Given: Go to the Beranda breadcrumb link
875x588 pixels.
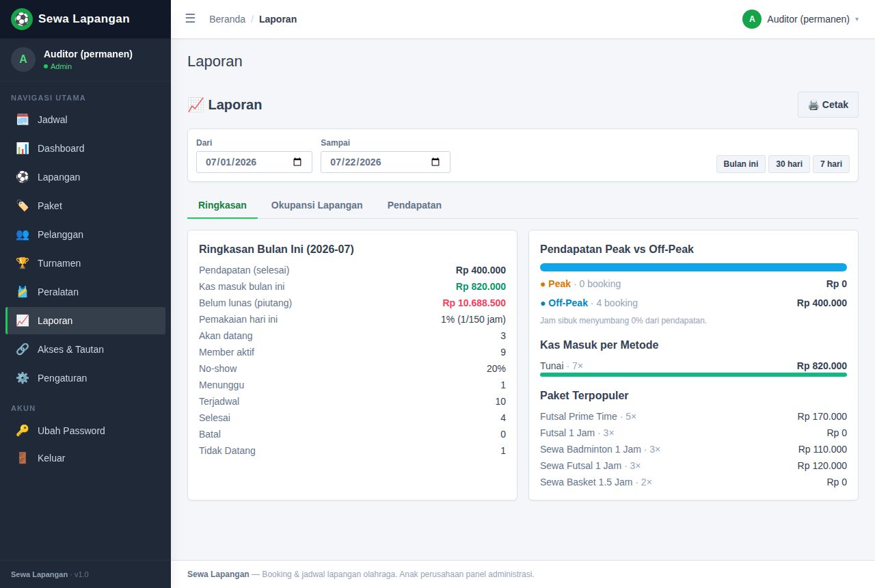Looking at the screenshot, I should tap(227, 19).
